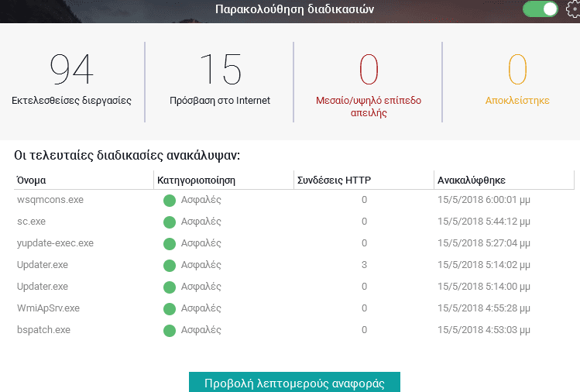This screenshot has height=392, width=580.
Task: Click green safe icon for wsqmcons.exe
Action: [170, 201]
